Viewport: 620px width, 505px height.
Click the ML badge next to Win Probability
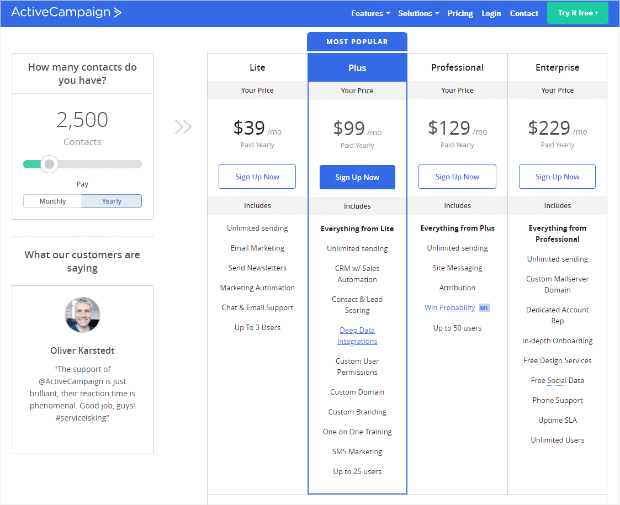tap(484, 308)
